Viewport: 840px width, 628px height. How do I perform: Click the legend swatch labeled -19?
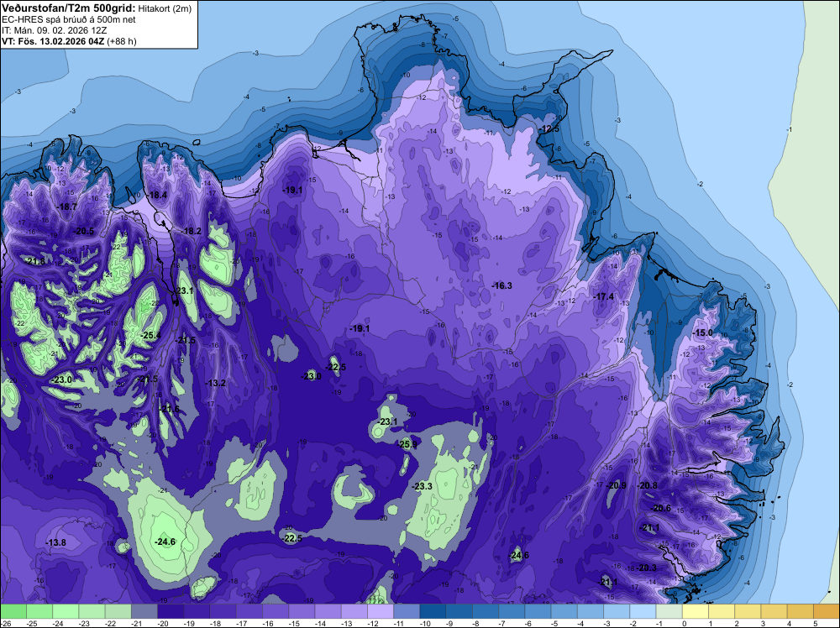tap(197, 611)
